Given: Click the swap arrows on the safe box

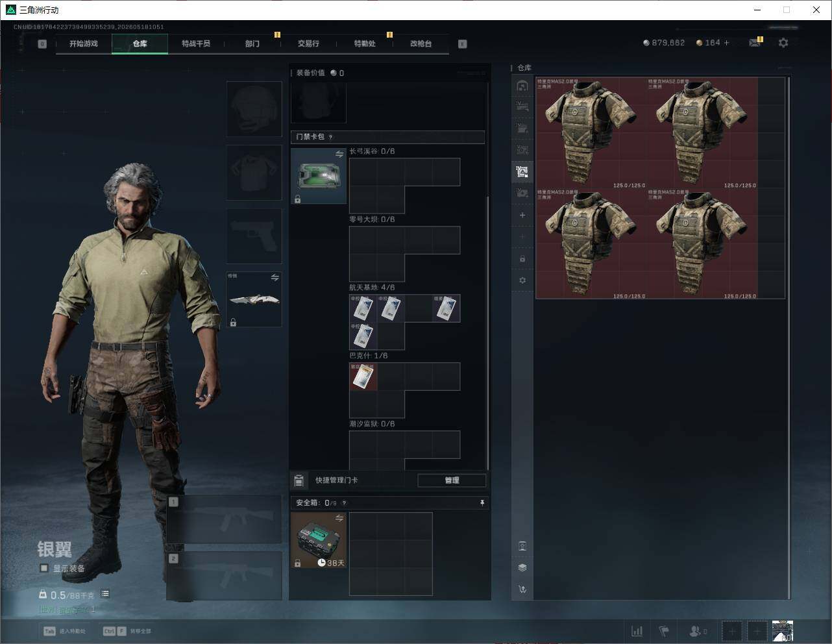Looking at the screenshot, I should 339,518.
